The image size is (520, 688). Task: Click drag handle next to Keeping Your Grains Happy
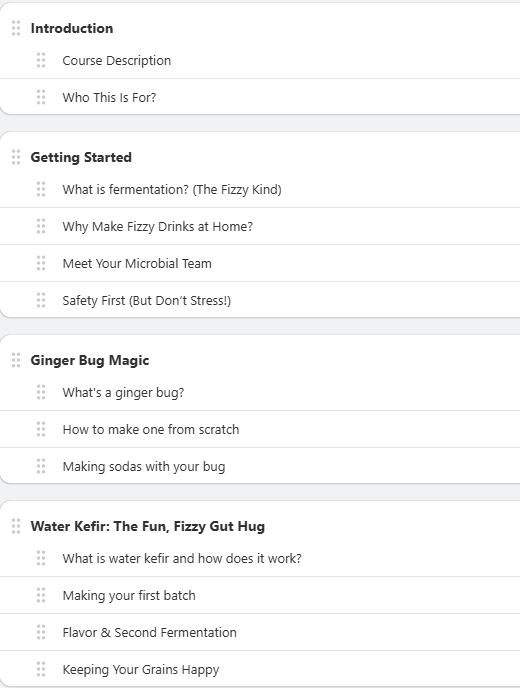pyautogui.click(x=41, y=669)
